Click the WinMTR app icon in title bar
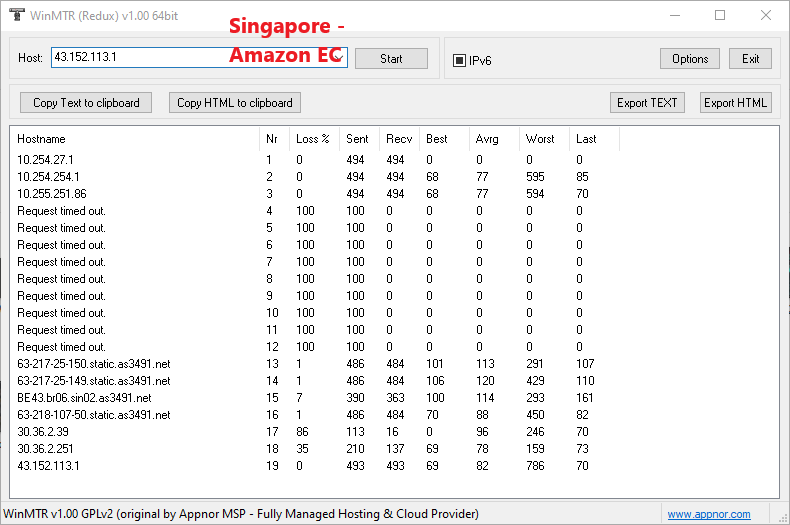The width and height of the screenshot is (790, 525). pyautogui.click(x=17, y=15)
